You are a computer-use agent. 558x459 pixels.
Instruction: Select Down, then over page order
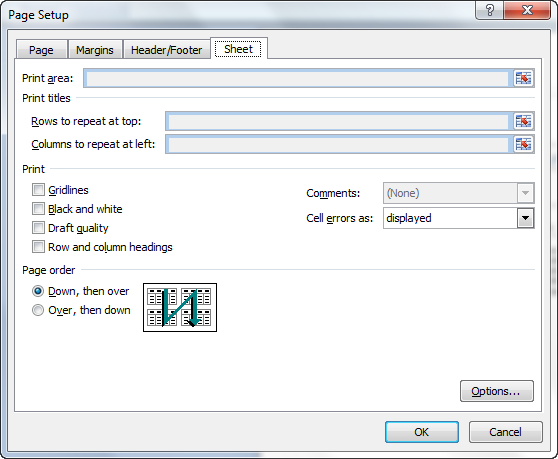pos(38,291)
